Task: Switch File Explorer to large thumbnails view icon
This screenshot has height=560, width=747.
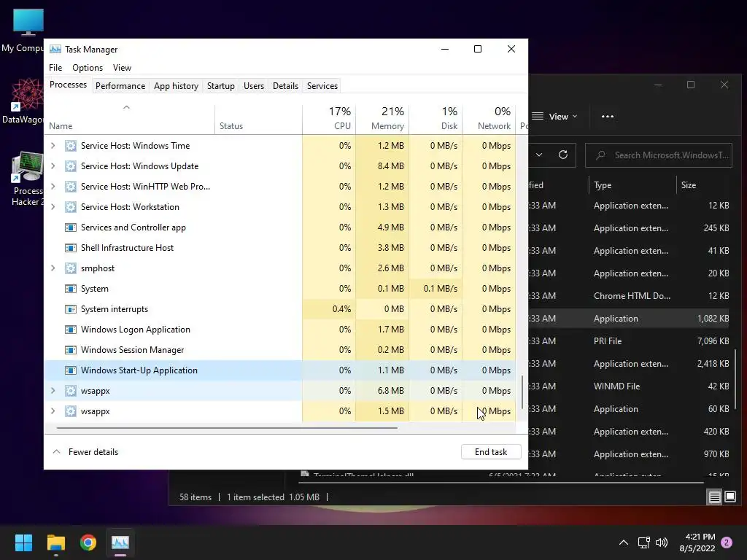Action: tap(730, 497)
